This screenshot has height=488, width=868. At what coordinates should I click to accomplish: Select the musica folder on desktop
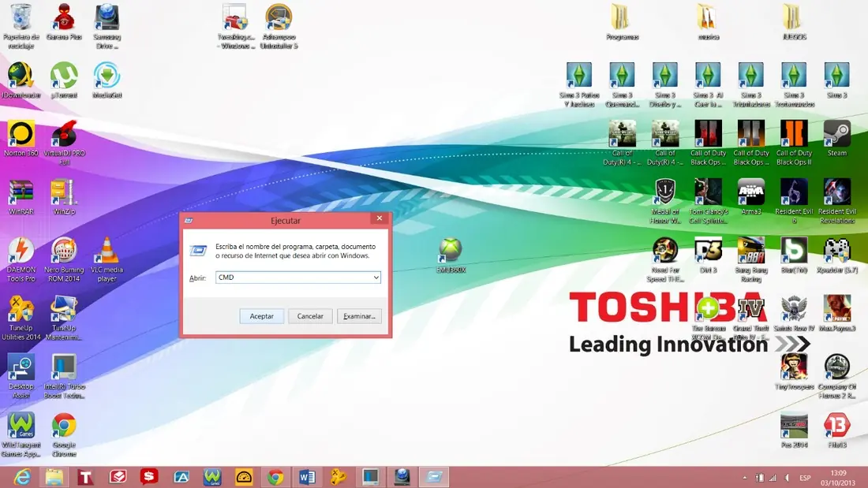click(x=708, y=22)
